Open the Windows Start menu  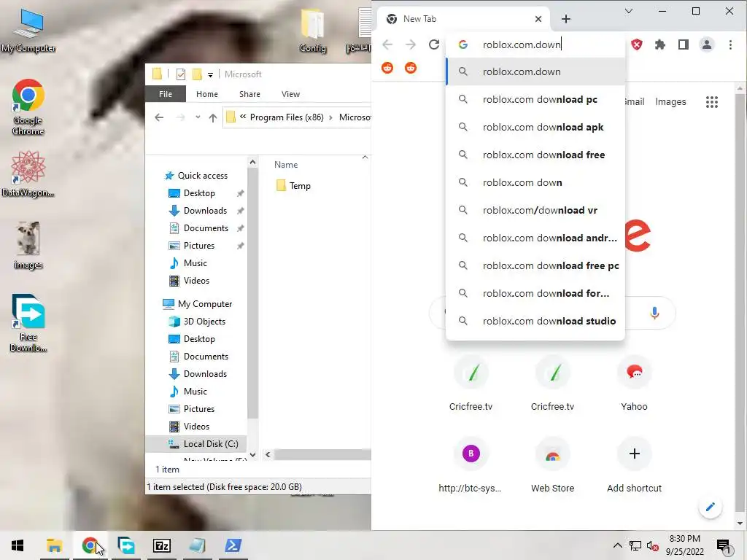[18, 545]
